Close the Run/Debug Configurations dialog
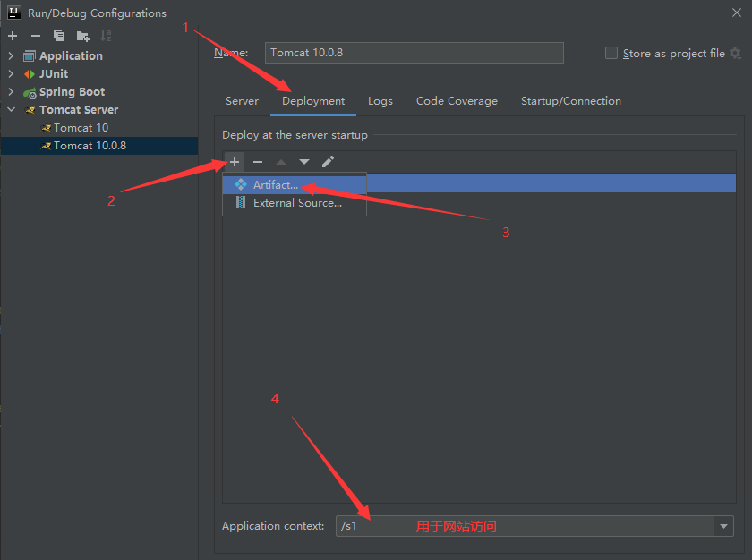The width and height of the screenshot is (752, 560). [x=737, y=13]
